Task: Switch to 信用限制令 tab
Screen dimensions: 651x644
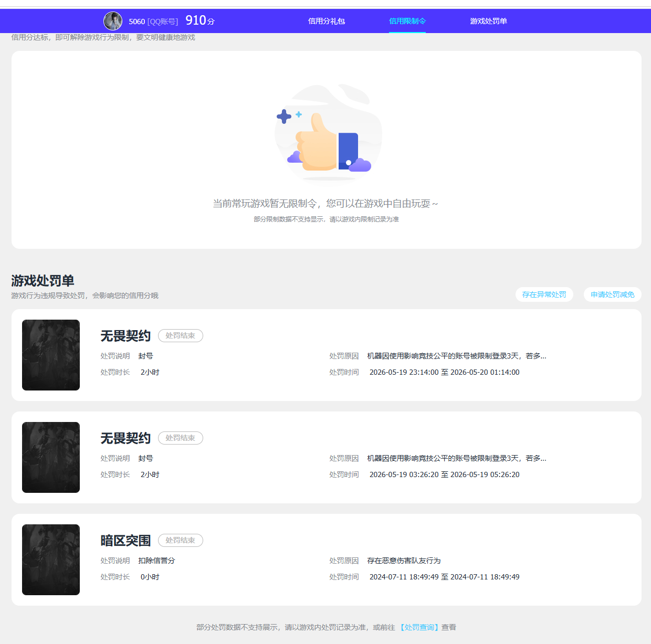Action: [407, 21]
